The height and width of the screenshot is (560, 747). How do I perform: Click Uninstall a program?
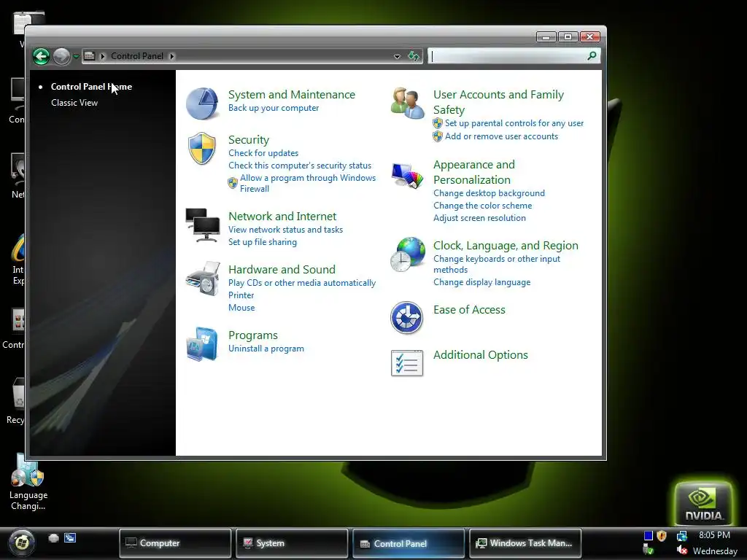coord(266,349)
